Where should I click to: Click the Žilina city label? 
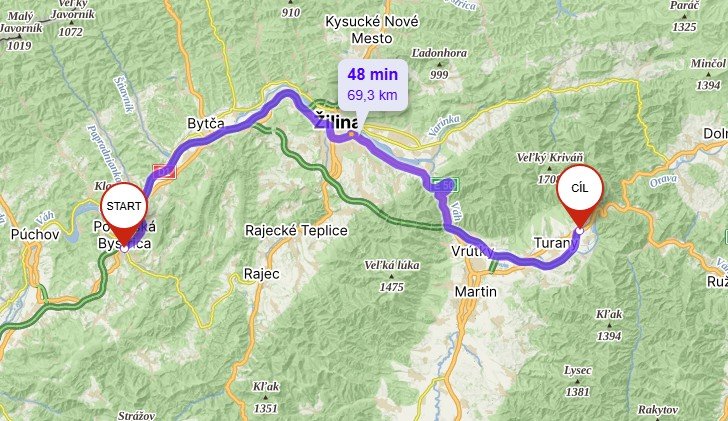(x=336, y=123)
